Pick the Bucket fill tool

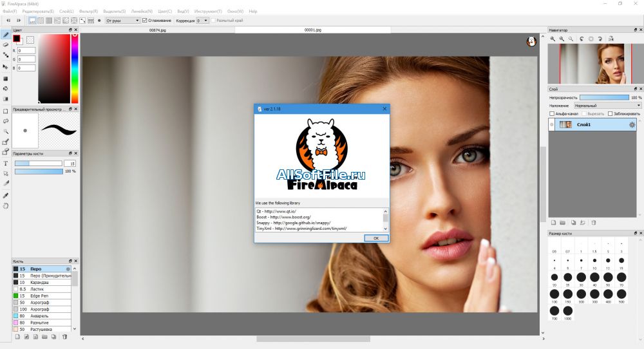tap(6, 88)
